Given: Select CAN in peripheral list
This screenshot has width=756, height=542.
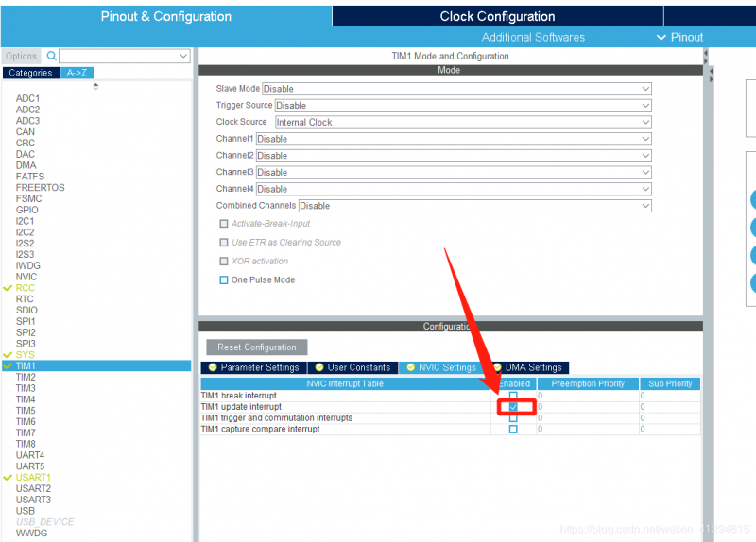Looking at the screenshot, I should pyautogui.click(x=26, y=132).
